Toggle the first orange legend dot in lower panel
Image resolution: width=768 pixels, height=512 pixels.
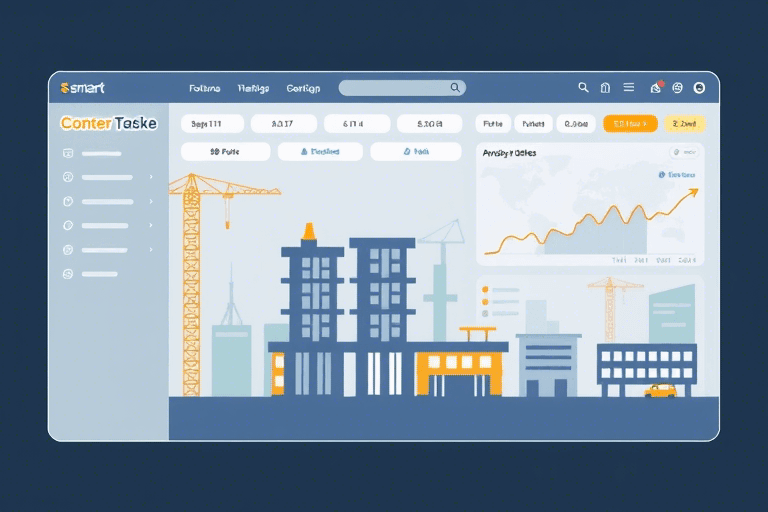coord(485,289)
